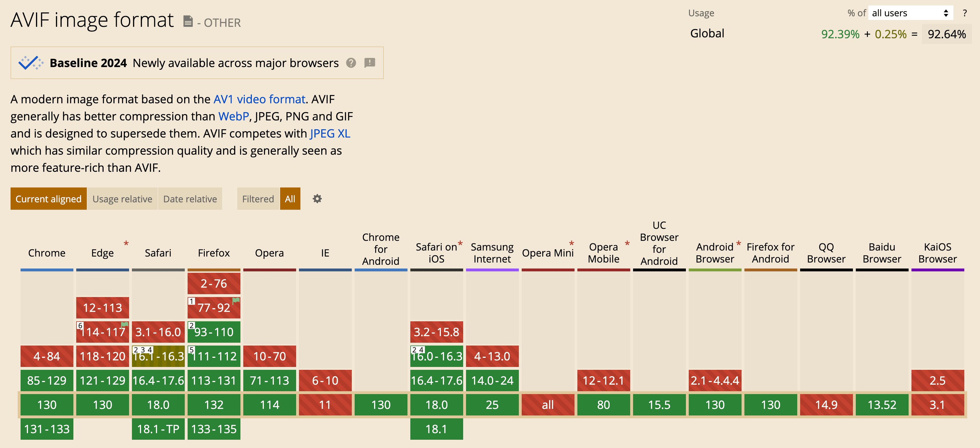
Task: Click the Safari on iOS 16.0-16.3 cell
Action: [x=436, y=356]
